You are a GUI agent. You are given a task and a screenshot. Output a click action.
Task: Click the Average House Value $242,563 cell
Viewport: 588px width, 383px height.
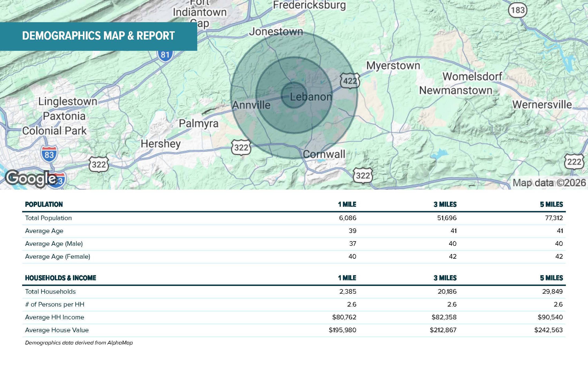(548, 330)
